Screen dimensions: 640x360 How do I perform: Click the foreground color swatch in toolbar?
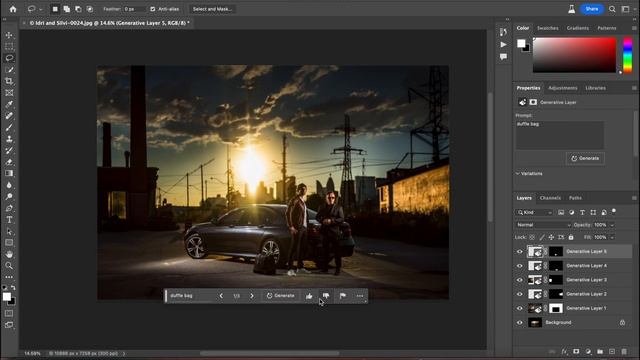point(7,297)
